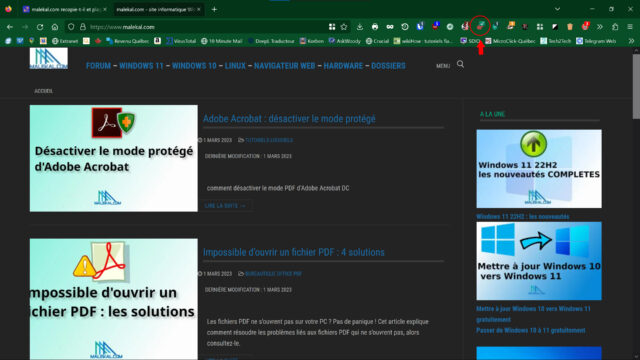Click the orange trash can extension icon
This screenshot has width=640, height=360.
coord(570,27)
